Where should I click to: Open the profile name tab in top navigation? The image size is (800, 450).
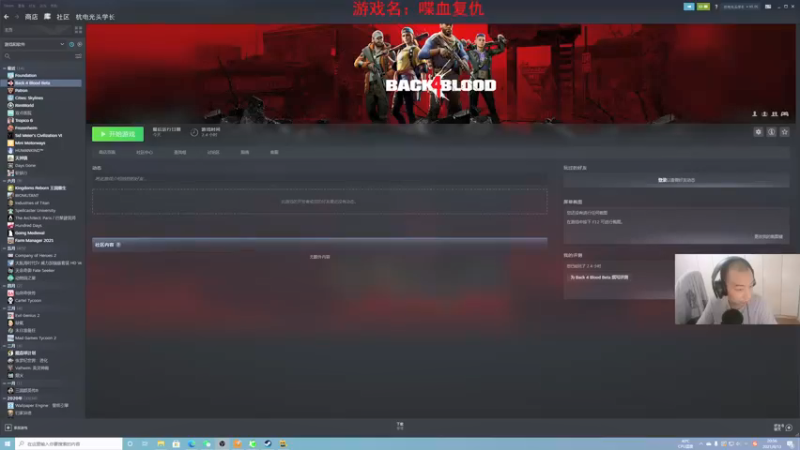[95, 17]
